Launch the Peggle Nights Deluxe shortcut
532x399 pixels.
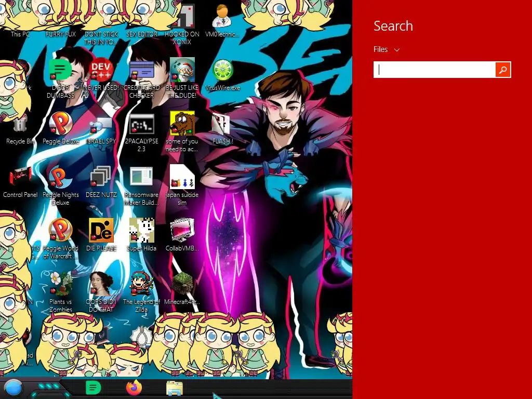tap(61, 185)
